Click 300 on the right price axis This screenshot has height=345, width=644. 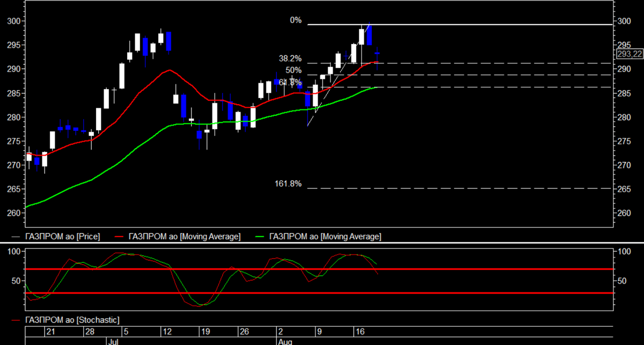[624, 21]
